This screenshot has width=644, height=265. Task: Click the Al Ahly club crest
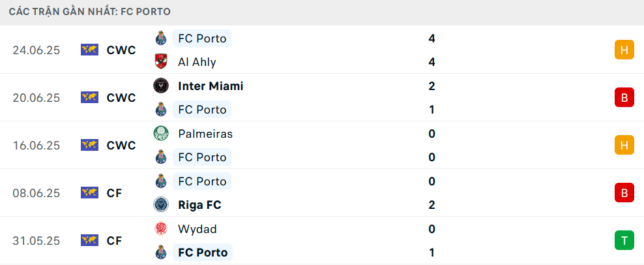coord(161,62)
